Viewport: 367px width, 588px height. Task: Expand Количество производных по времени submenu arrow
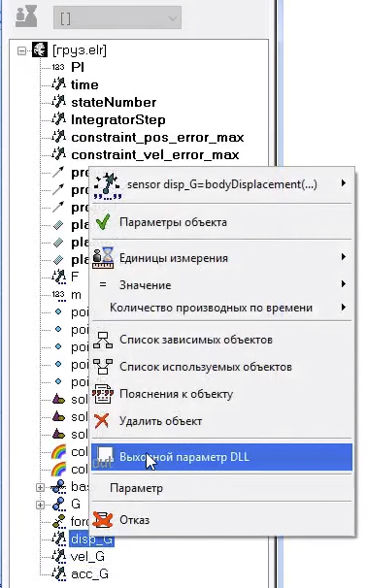pyautogui.click(x=344, y=308)
